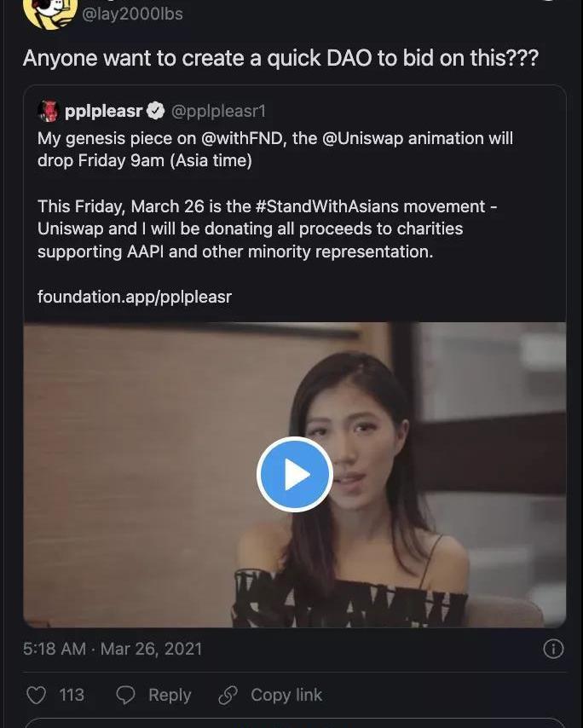Image resolution: width=583 pixels, height=728 pixels.
Task: Click the tweet author's avatar picture
Action: pos(49,12)
